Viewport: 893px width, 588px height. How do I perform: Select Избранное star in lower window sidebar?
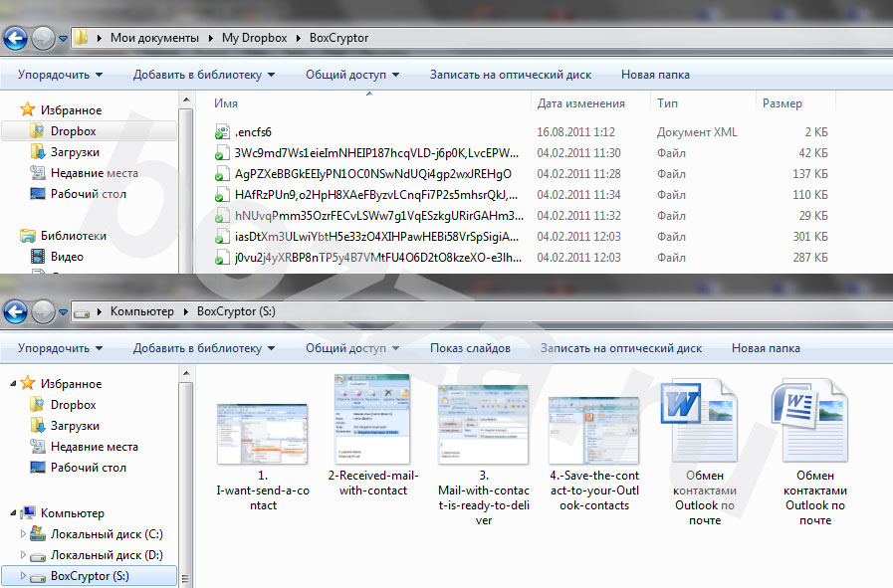tap(27, 383)
